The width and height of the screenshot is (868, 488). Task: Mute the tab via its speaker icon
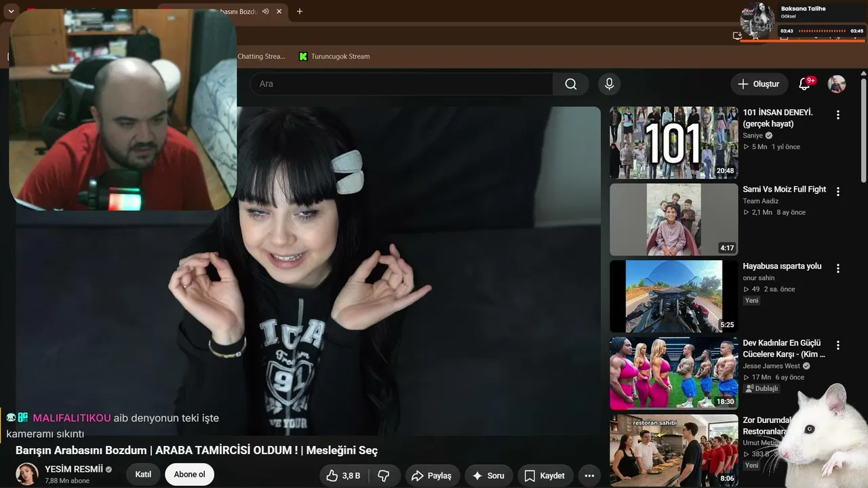click(x=265, y=12)
